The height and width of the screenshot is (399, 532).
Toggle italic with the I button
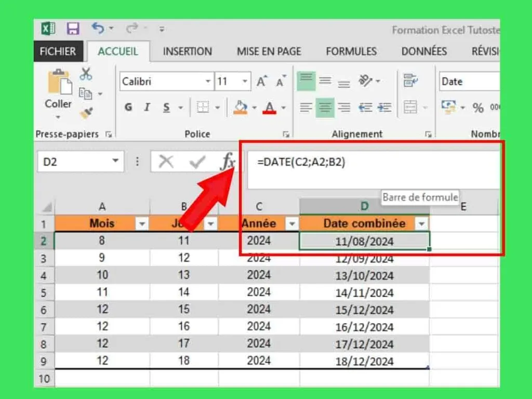click(x=147, y=107)
